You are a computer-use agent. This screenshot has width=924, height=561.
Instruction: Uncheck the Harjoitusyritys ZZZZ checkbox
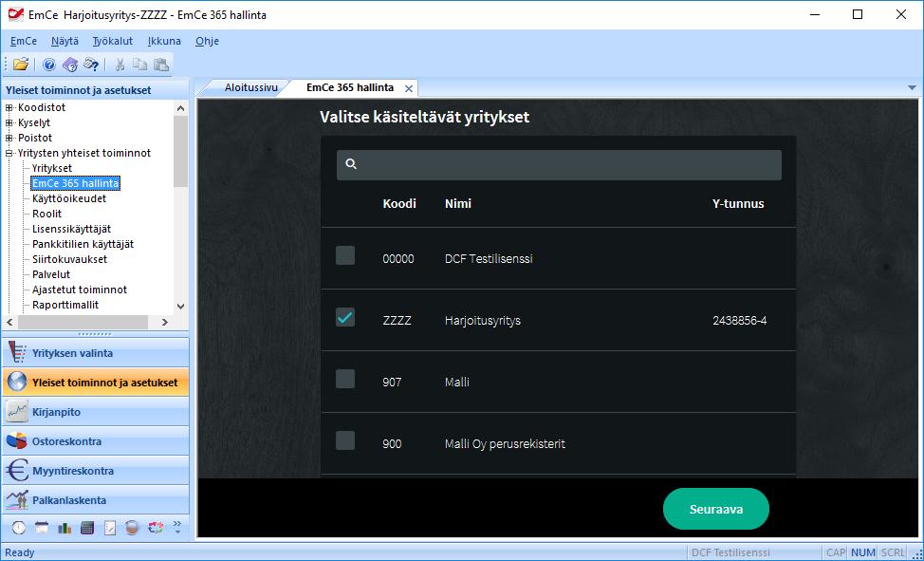pos(345,317)
